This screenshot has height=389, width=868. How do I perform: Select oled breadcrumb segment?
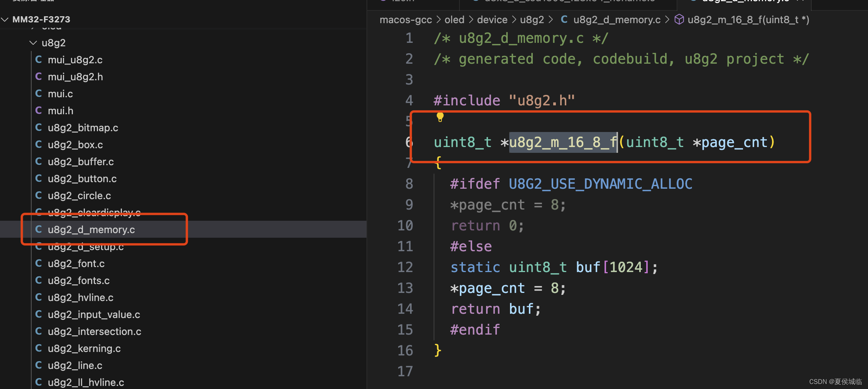click(454, 20)
